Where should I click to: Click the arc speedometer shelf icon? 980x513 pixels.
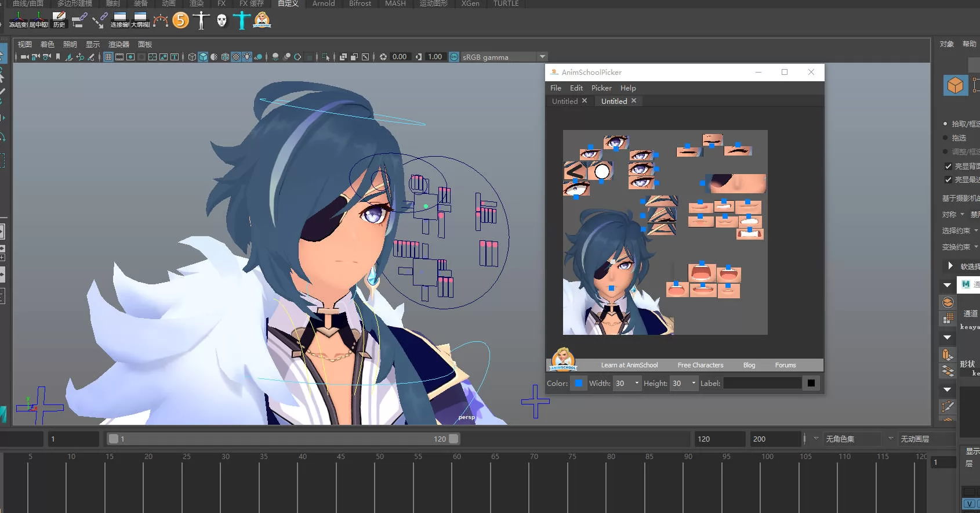point(161,21)
